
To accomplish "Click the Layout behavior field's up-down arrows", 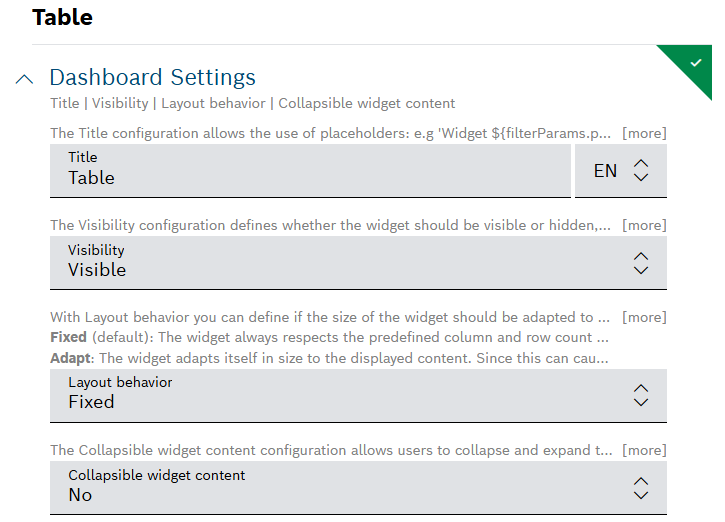I will 642,395.
